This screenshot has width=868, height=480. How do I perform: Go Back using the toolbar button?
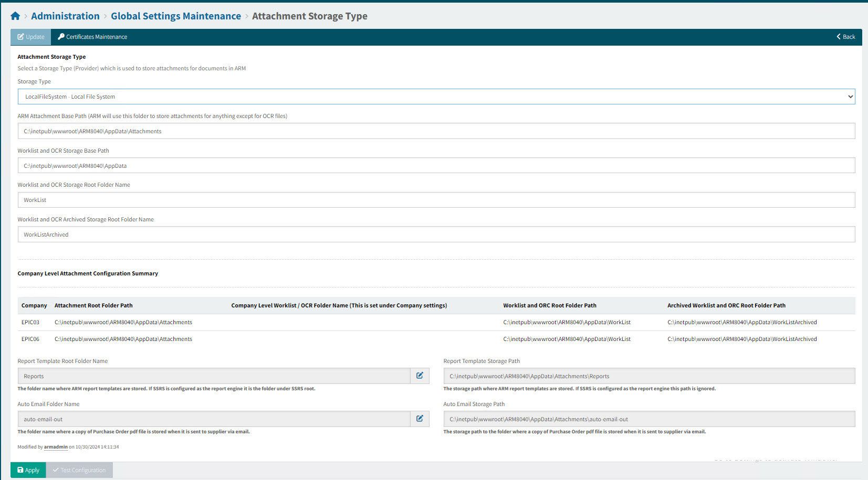845,37
